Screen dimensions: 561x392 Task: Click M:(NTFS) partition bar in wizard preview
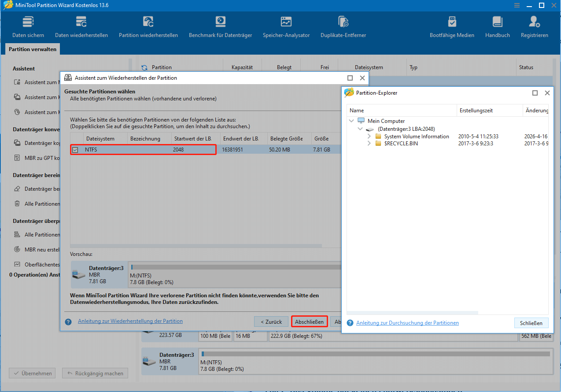[235, 274]
